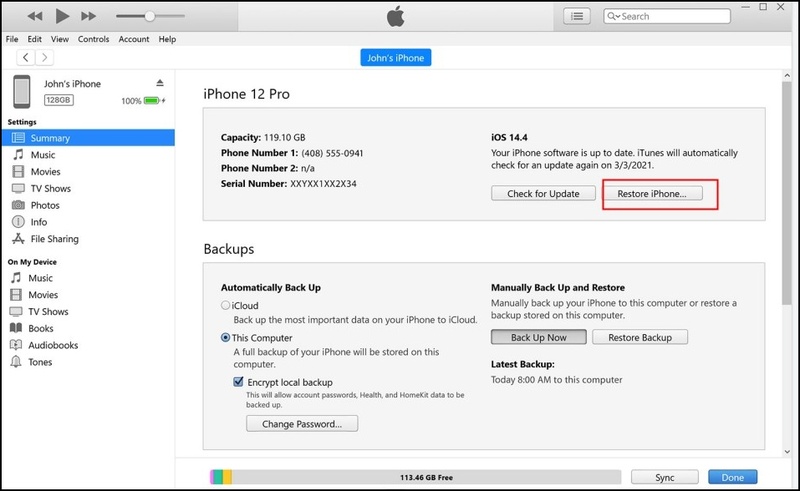Image resolution: width=800 pixels, height=491 pixels.
Task: Click the Change Password... button
Action: [302, 424]
